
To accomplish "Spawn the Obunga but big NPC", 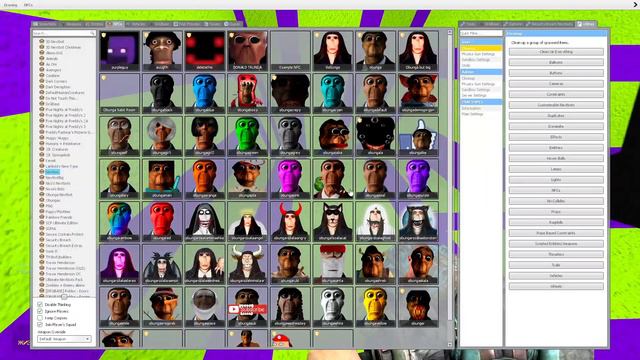I will point(418,51).
